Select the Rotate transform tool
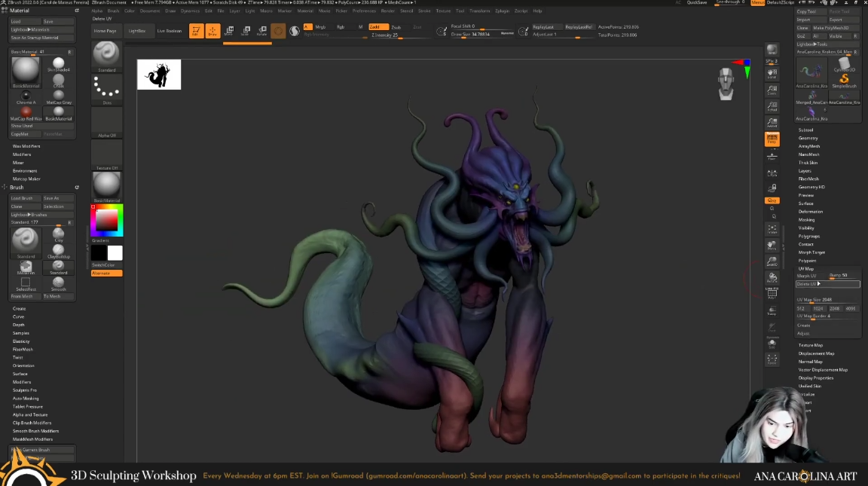868x486 pixels. click(x=262, y=31)
